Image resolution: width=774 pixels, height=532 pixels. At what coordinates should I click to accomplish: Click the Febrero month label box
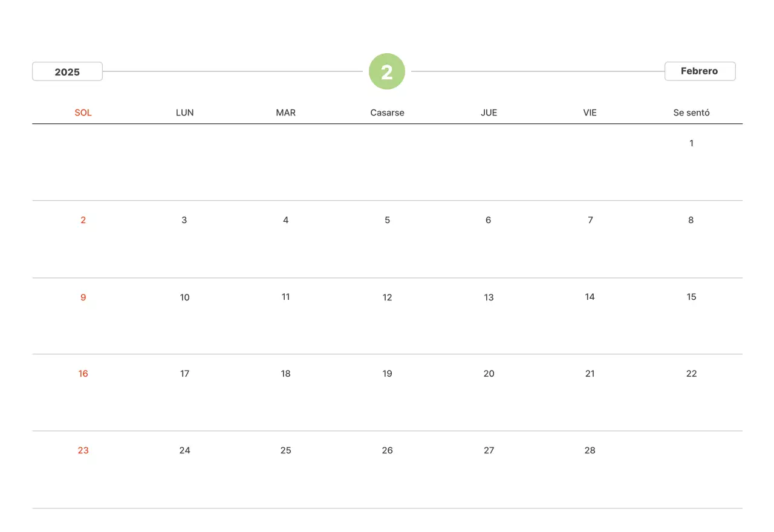pos(700,71)
